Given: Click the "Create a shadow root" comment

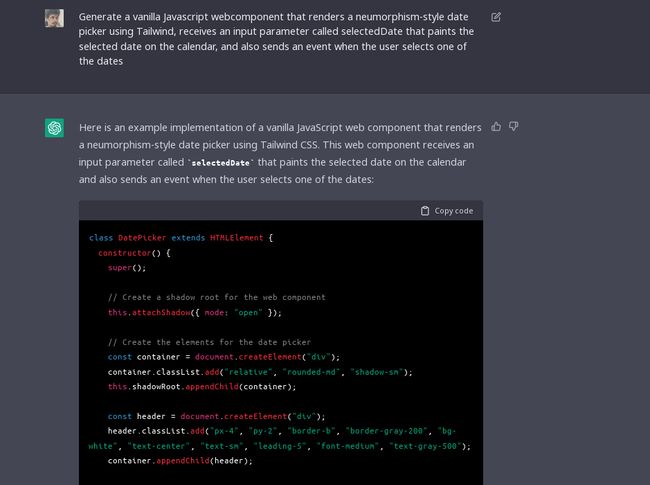Looking at the screenshot, I should point(216,297).
